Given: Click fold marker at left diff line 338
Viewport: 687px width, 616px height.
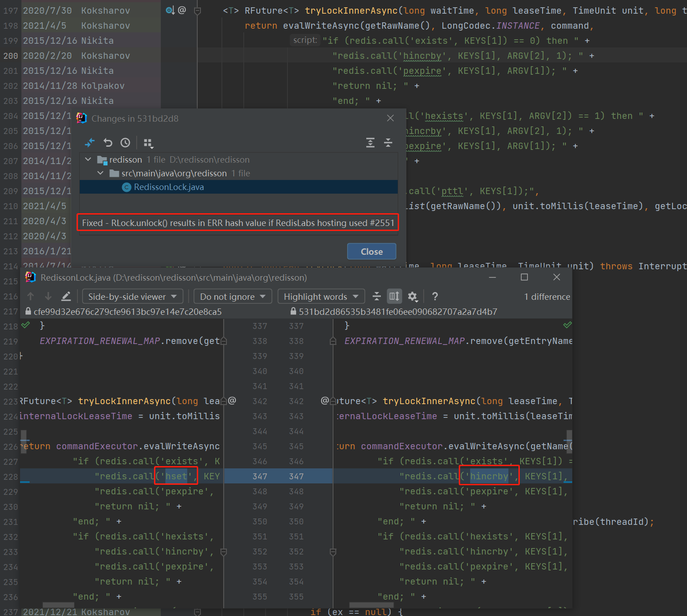Looking at the screenshot, I should pyautogui.click(x=224, y=341).
